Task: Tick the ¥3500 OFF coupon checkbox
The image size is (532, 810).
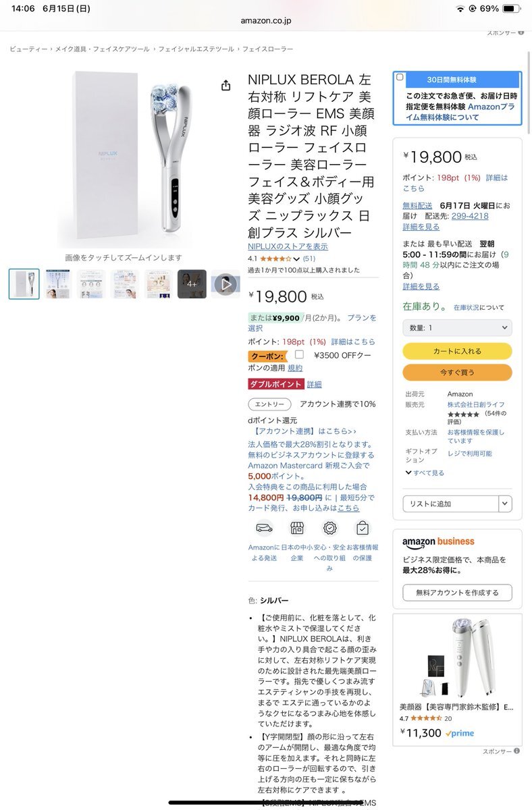Action: click(x=299, y=354)
